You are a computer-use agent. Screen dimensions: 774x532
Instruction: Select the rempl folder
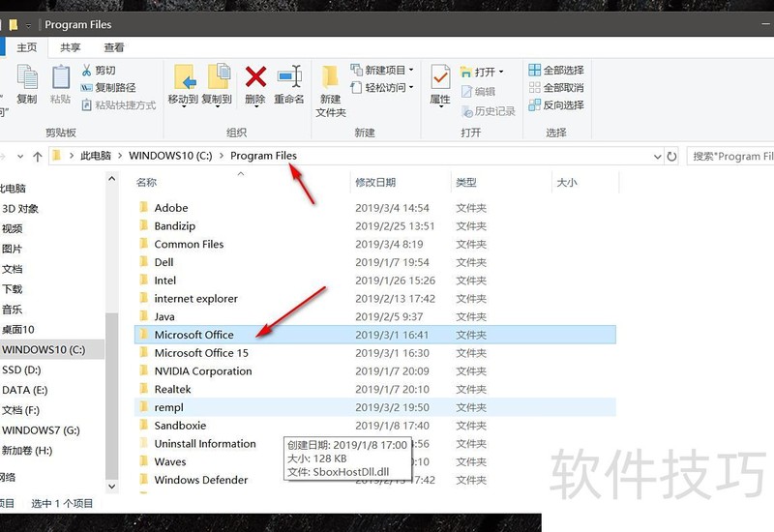click(375, 407)
